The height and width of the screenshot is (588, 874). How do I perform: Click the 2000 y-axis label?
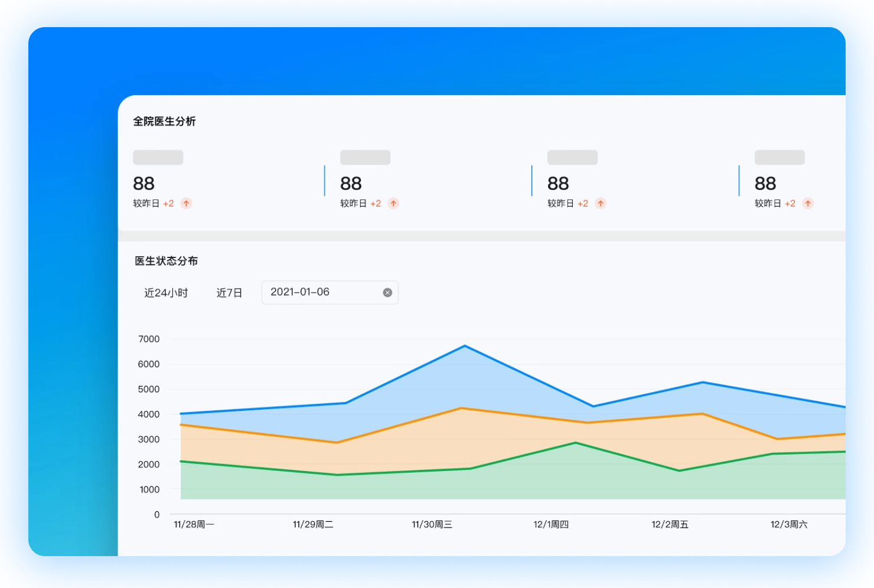(149, 465)
